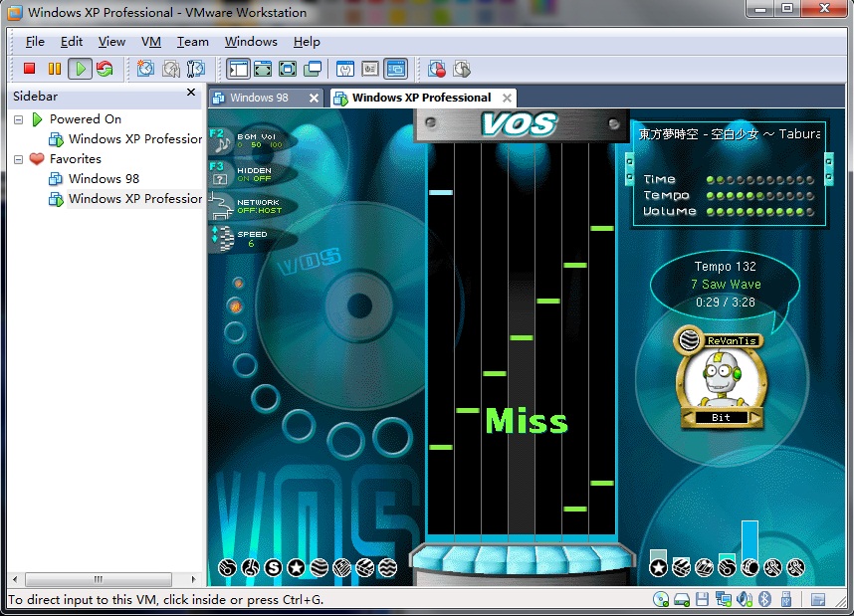
Task: Click star circle icon in bottom-left row
Action: pyautogui.click(x=297, y=568)
